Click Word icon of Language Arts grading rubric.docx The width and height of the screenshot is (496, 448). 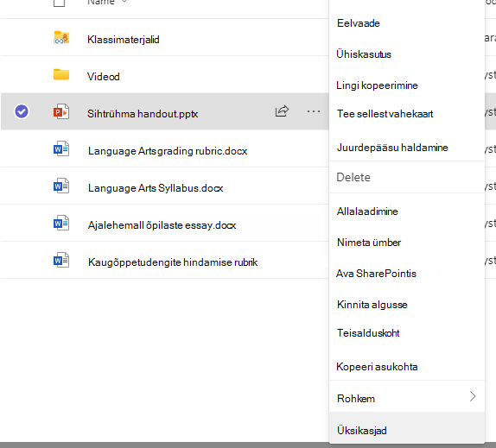coord(61,148)
